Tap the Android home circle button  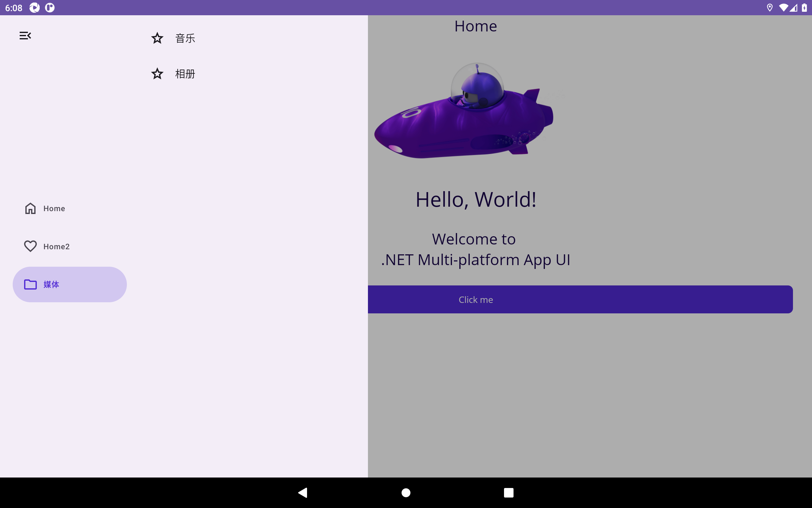(x=406, y=492)
